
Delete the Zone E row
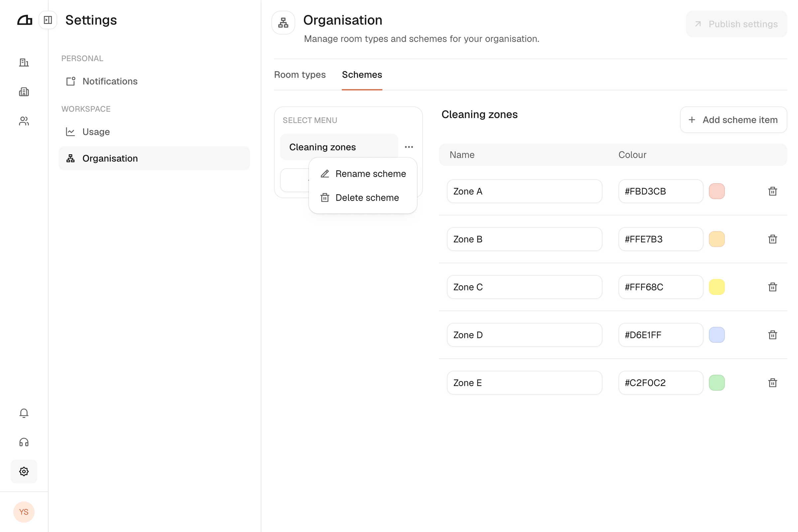772,383
